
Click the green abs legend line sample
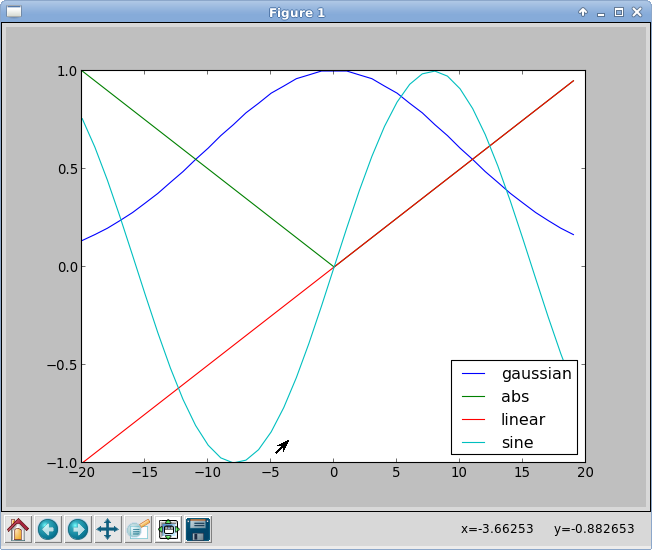point(473,397)
